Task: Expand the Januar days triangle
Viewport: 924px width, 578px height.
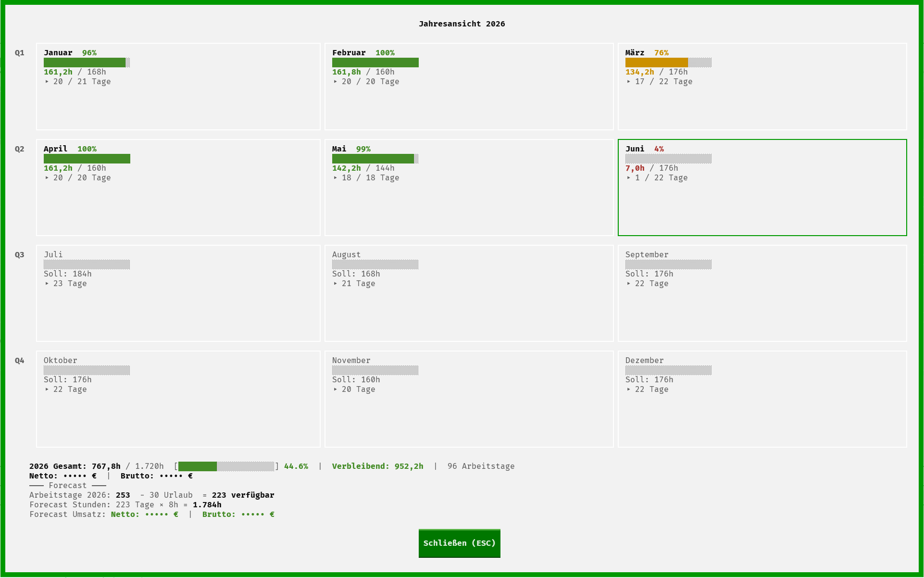Action: coord(47,82)
